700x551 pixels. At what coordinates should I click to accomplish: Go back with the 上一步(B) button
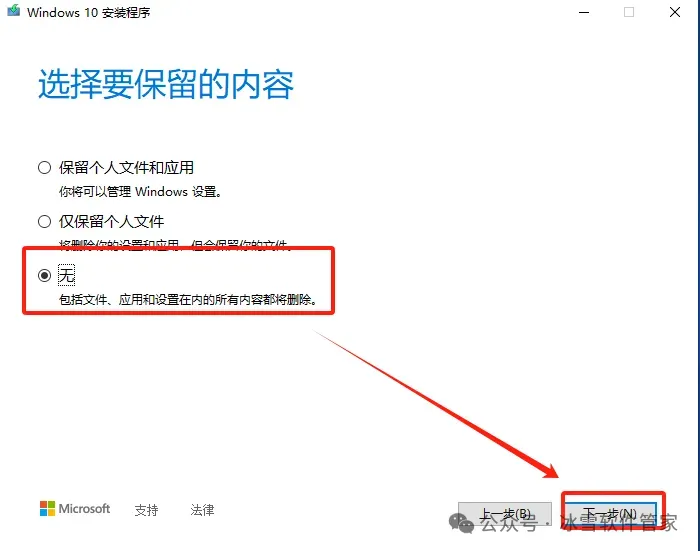(x=505, y=514)
